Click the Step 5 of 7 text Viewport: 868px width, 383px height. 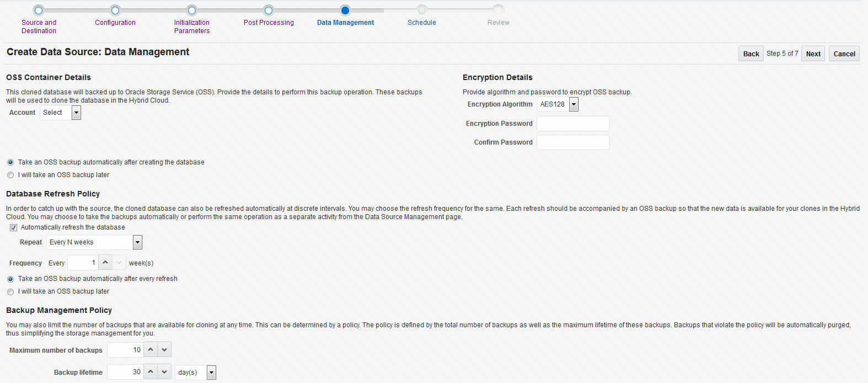[782, 54]
